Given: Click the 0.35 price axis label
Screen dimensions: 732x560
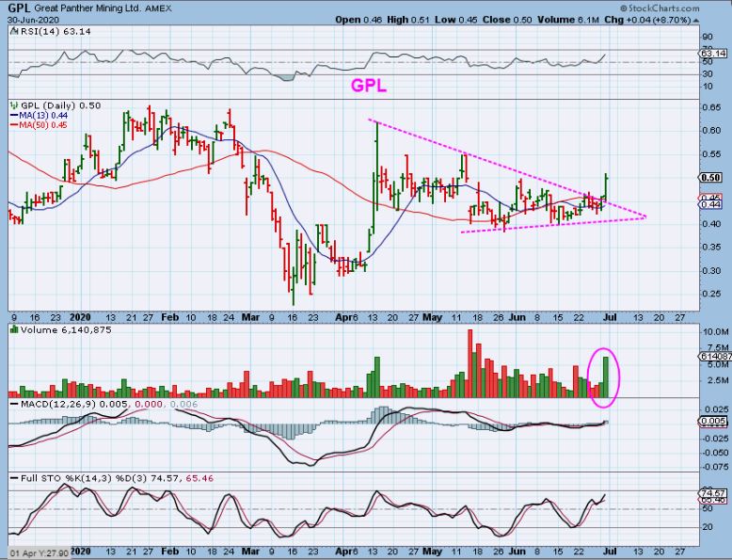Looking at the screenshot, I should pos(711,248).
